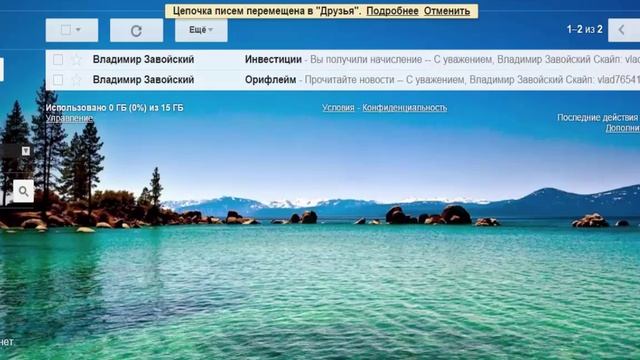Open the select-all checkbox dropdown

[x=72, y=30]
